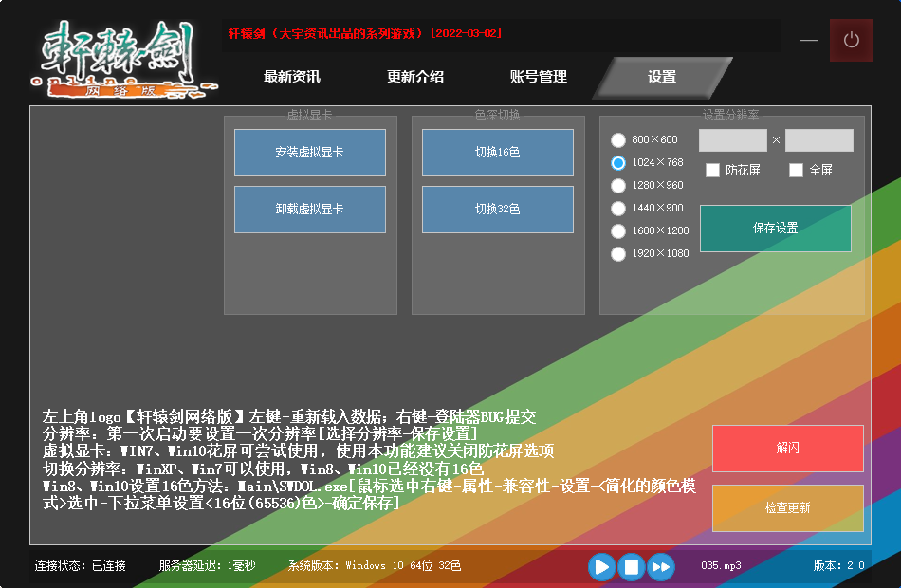This screenshot has height=588, width=901.
Task: Select the 1024×768 resolution option
Action: [x=618, y=163]
